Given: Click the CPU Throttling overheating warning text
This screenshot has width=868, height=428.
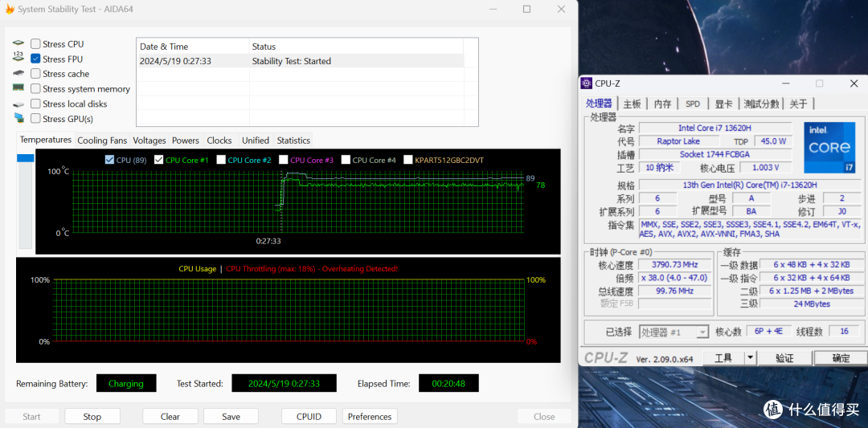Looking at the screenshot, I should [x=312, y=269].
